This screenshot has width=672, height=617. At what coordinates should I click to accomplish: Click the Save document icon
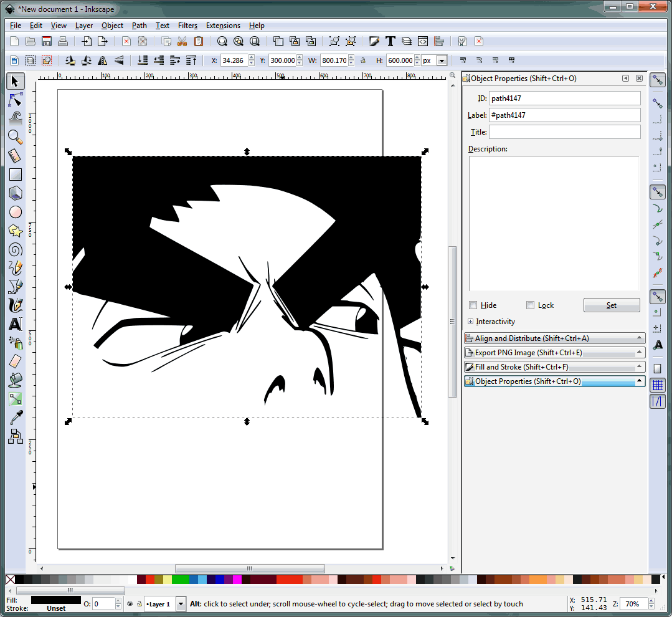47,41
